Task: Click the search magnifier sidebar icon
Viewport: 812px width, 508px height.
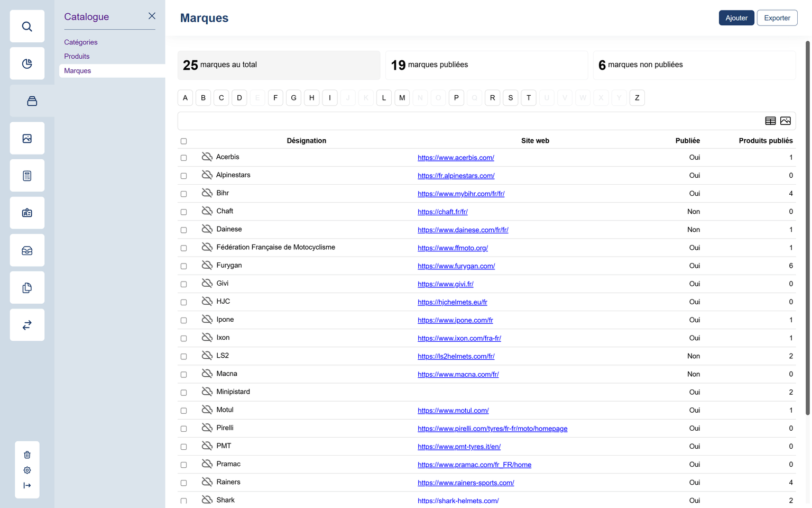Action: [27, 26]
